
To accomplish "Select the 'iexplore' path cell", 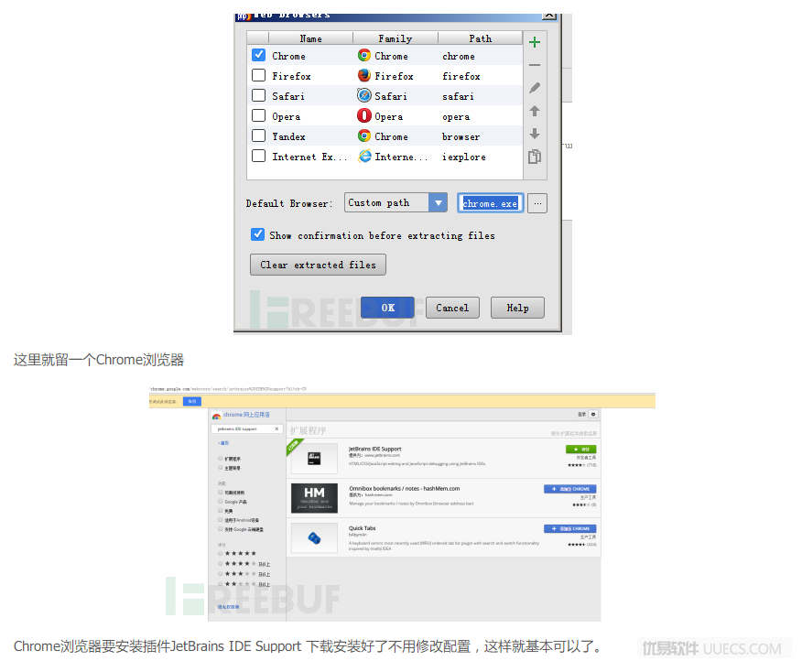I will click(x=464, y=157).
